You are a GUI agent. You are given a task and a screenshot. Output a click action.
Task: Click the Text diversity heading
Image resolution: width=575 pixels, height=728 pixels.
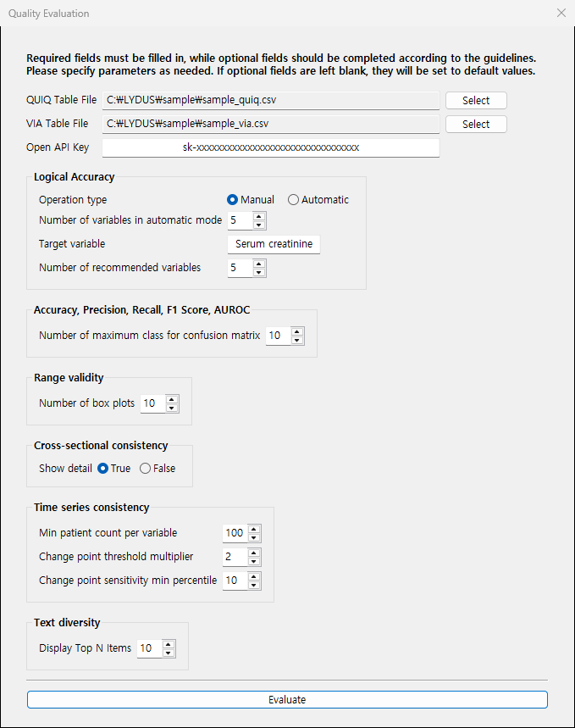click(67, 623)
